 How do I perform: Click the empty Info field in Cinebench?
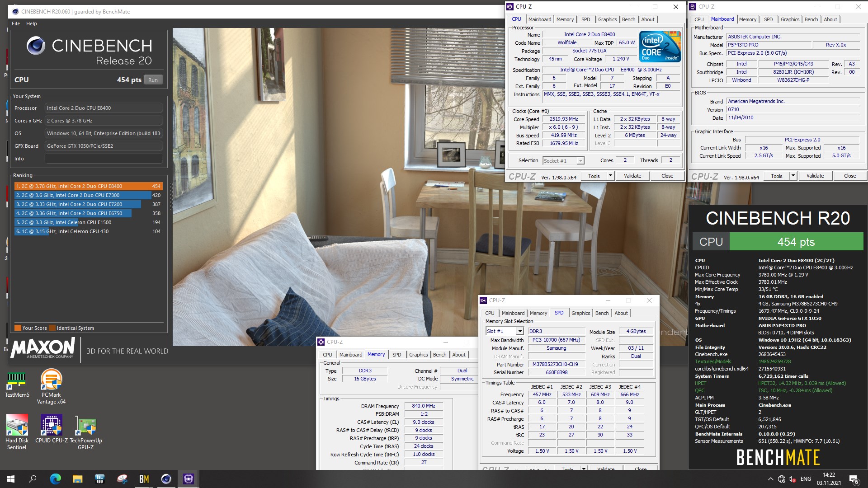[x=104, y=159]
